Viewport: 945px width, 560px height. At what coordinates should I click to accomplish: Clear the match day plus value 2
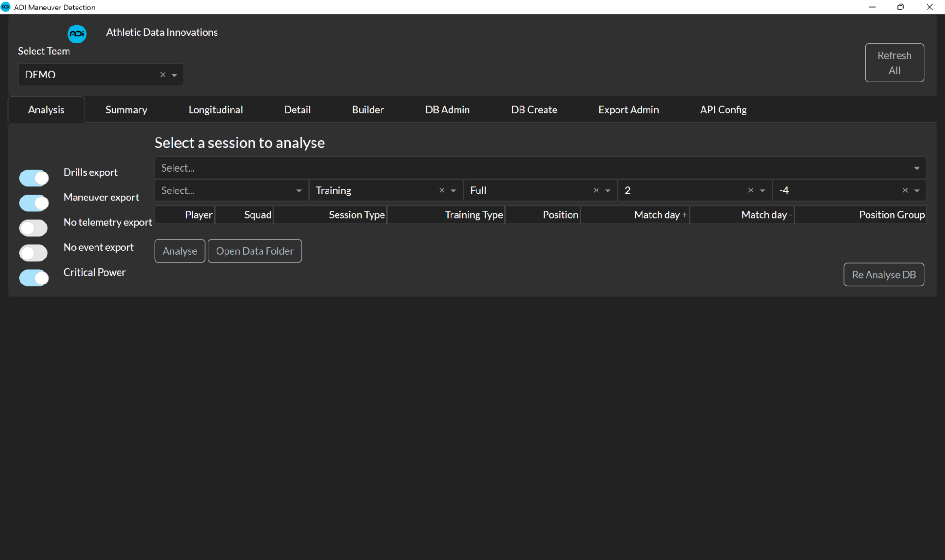click(x=751, y=190)
